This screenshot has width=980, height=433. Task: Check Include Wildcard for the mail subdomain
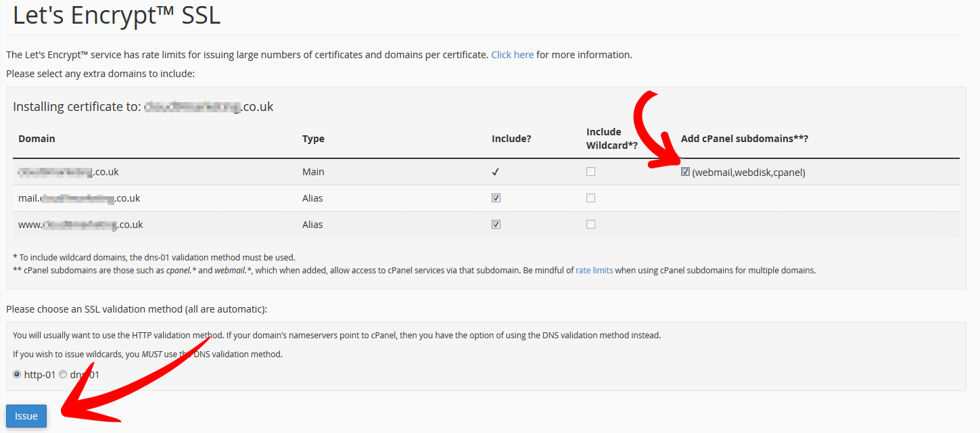[590, 198]
